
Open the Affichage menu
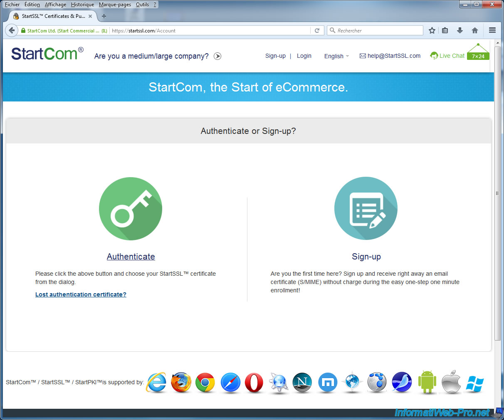point(55,5)
